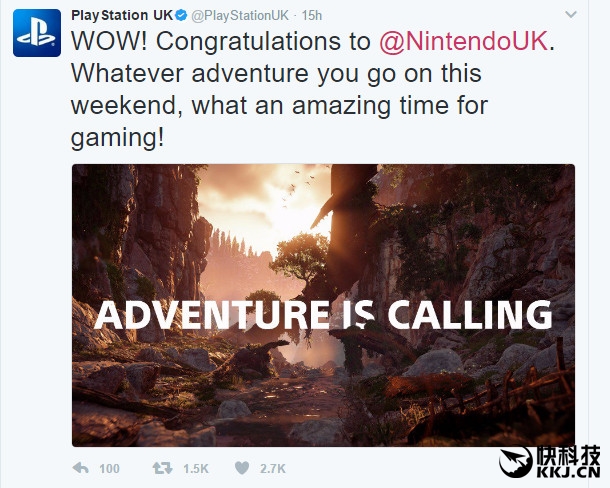The width and height of the screenshot is (610, 488).
Task: Click the ADVENTURE IS CALLING caption
Action: [323, 314]
